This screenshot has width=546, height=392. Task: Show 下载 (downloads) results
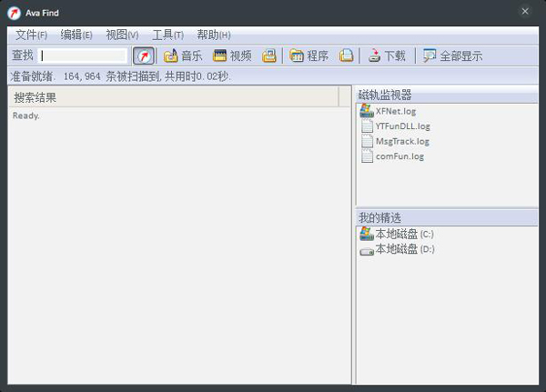387,55
